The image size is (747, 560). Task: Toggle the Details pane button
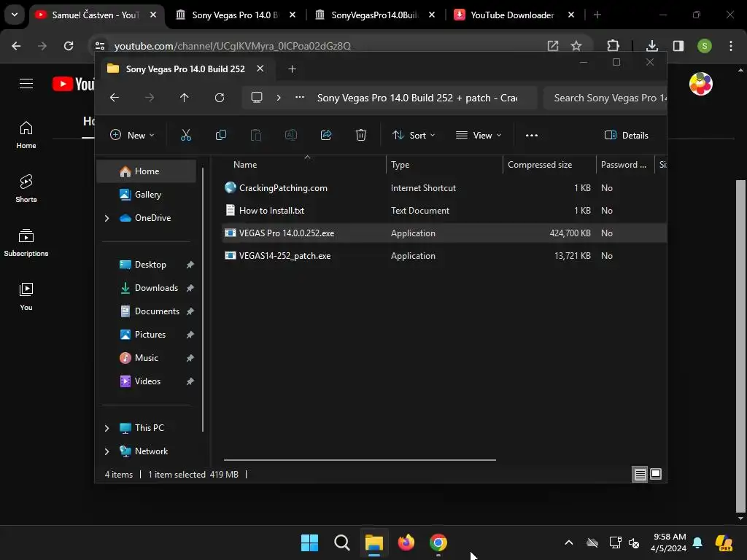626,135
